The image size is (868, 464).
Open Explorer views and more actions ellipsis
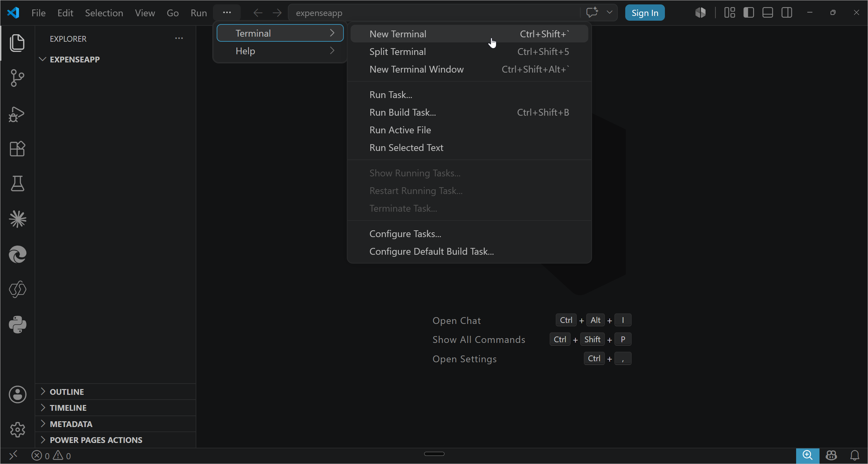point(179,38)
